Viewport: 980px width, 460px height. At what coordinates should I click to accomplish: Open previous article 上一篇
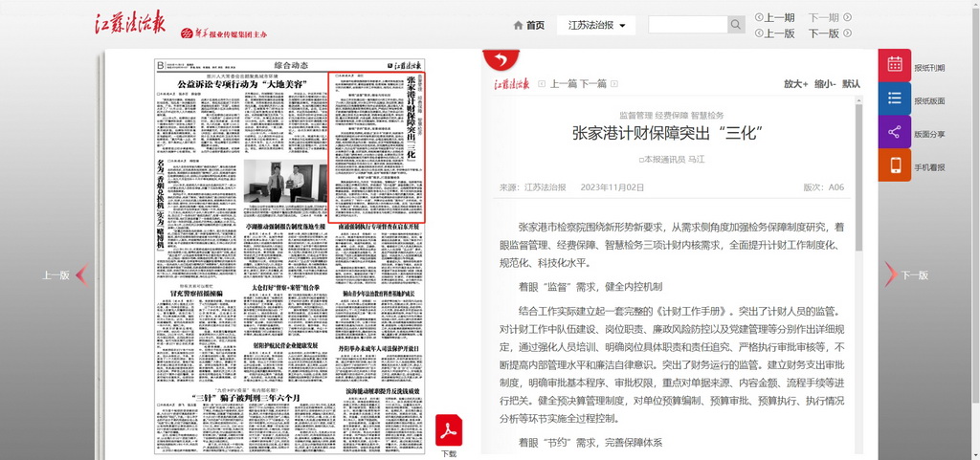[564, 84]
